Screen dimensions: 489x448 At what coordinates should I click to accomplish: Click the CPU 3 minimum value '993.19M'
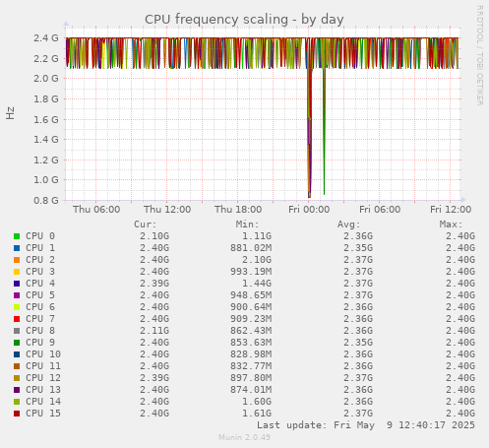pos(251,272)
